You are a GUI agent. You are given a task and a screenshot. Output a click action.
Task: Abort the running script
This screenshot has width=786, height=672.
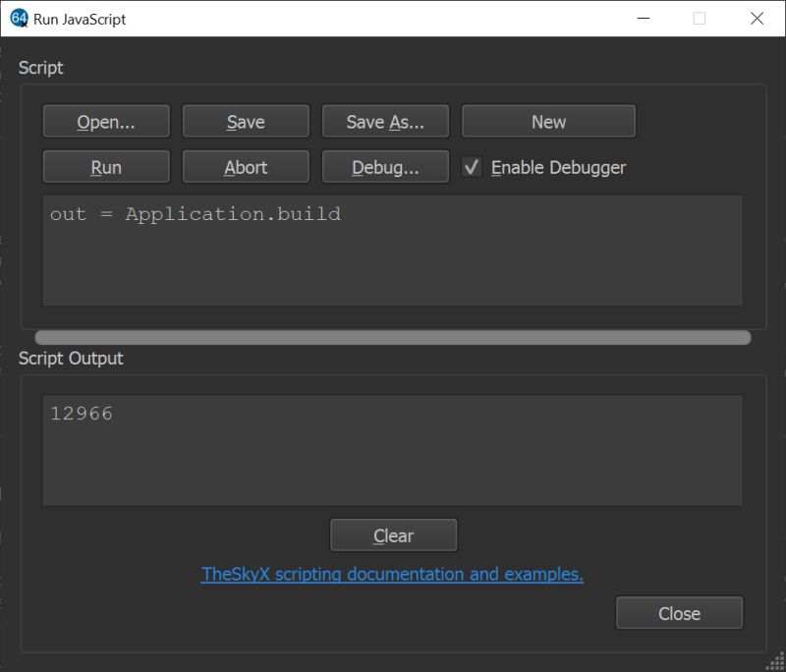[246, 167]
